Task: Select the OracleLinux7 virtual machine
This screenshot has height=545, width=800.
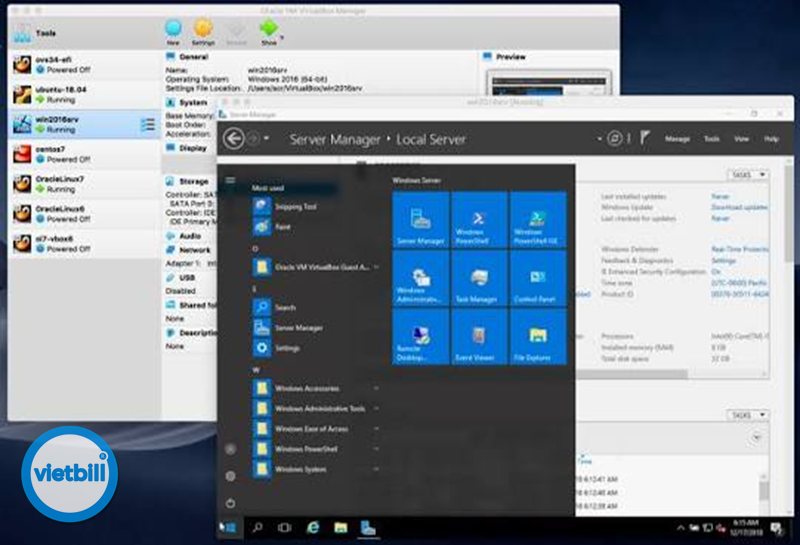Action: coord(85,184)
